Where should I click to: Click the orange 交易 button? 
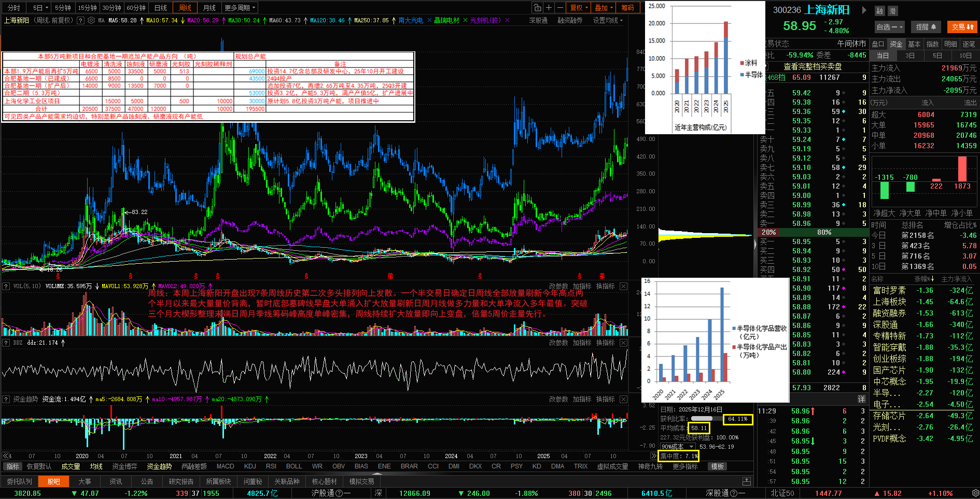962,27
